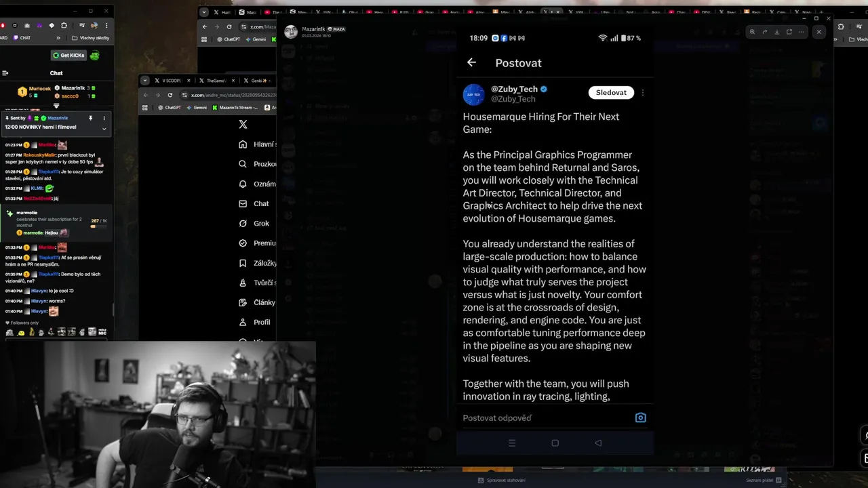Tap the Android recent apps button

[x=512, y=443]
